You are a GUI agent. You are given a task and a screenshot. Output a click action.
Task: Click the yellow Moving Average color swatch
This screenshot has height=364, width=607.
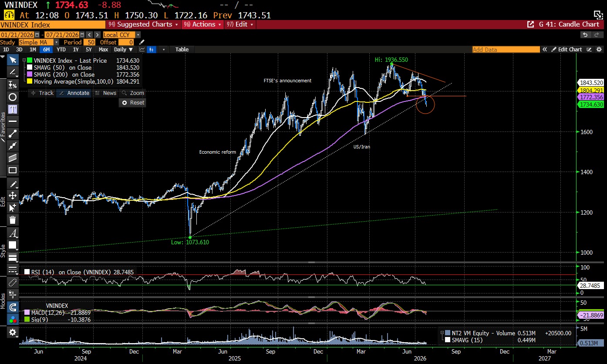click(30, 81)
